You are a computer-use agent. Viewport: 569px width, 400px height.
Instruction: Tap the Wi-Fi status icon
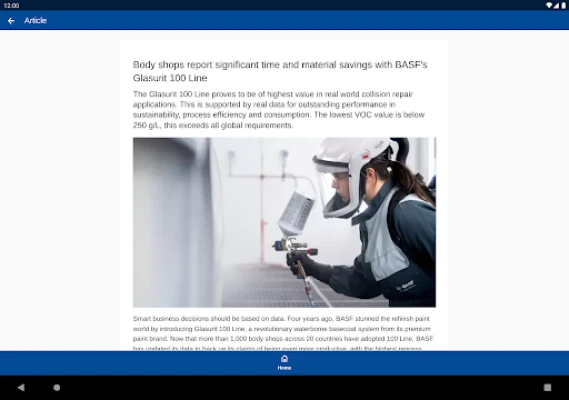549,5
